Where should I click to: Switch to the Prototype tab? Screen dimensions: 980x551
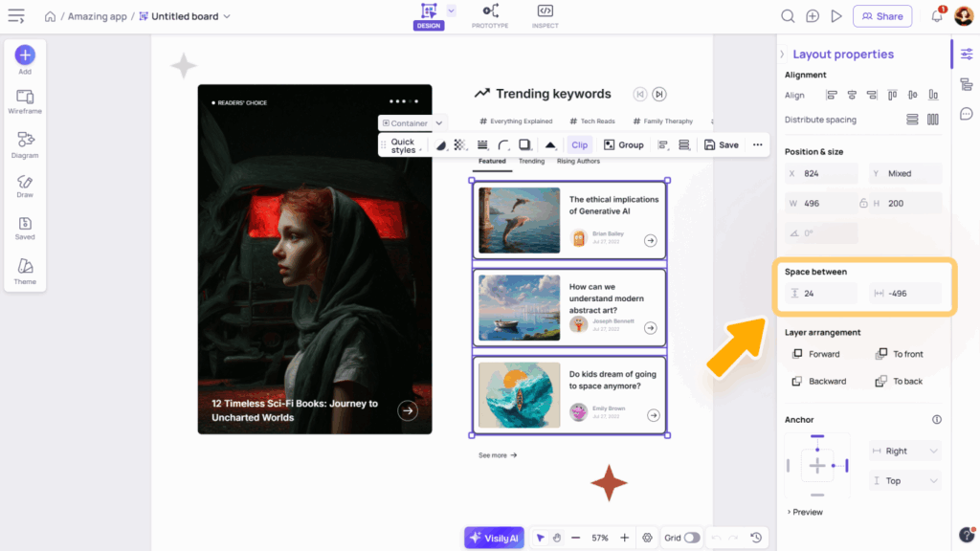[x=490, y=15]
